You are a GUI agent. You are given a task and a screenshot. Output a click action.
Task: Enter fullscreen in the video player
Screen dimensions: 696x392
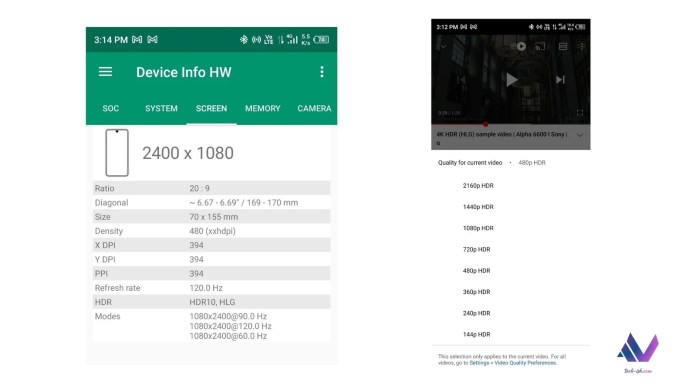(580, 113)
